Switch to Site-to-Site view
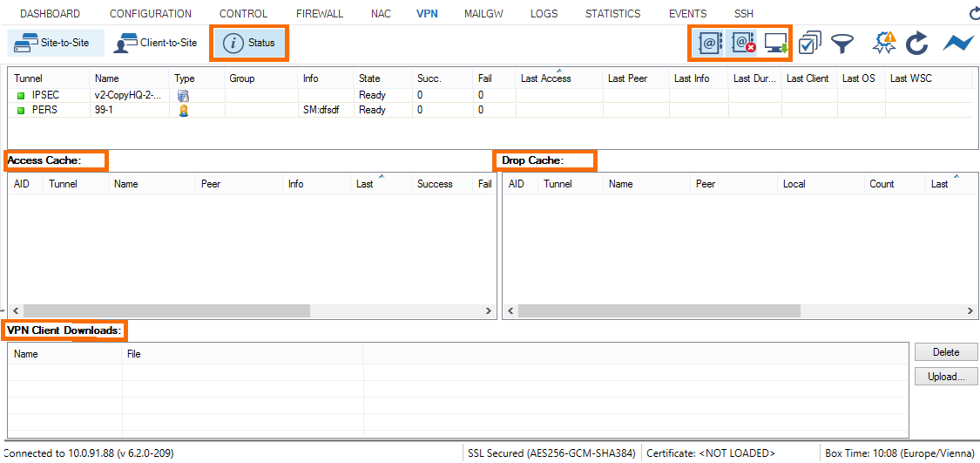 [56, 43]
